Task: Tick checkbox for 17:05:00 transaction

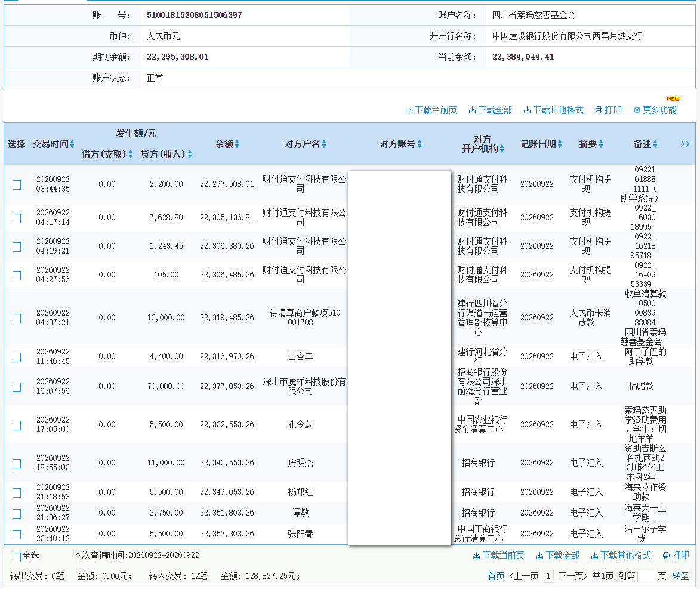Action: (17, 425)
